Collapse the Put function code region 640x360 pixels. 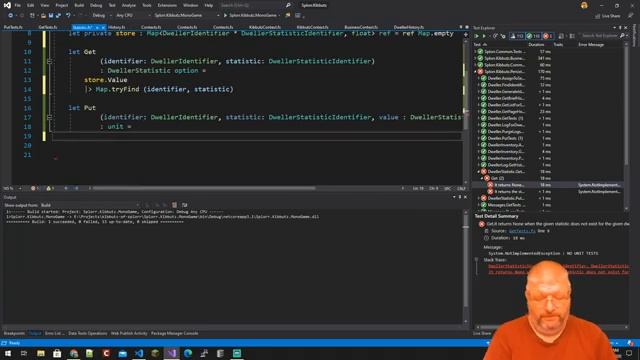(x=49, y=117)
